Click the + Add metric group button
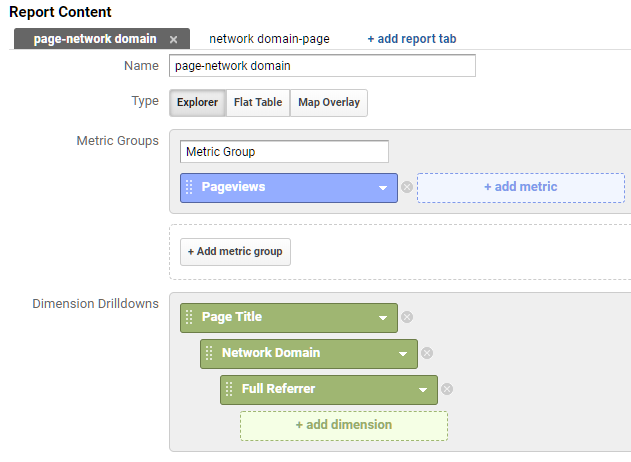The height and width of the screenshot is (462, 631). pyautogui.click(x=235, y=252)
